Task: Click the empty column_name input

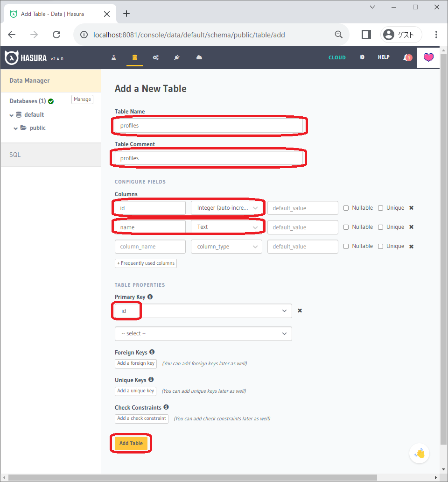Action: (x=150, y=247)
